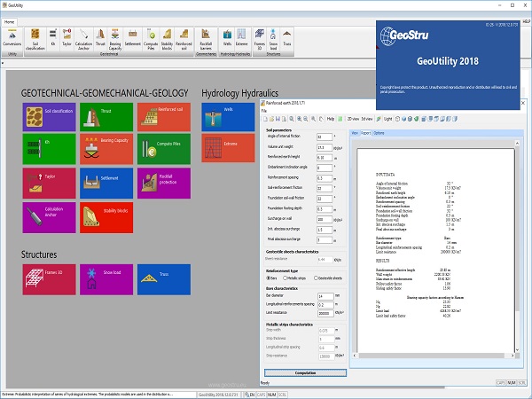This screenshot has width=532, height=399.
Task: Click the EN language indicator in status bar
Action: pyautogui.click(x=252, y=395)
